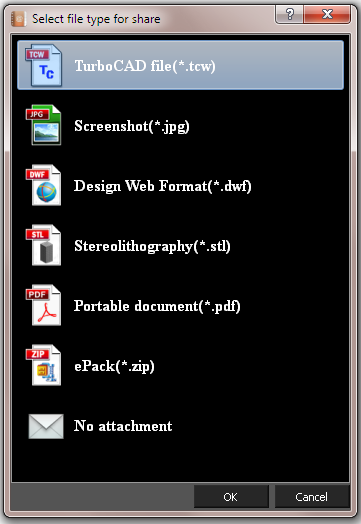Select TurboCAD file(*.tcw) option
The width and height of the screenshot is (361, 524).
pos(180,66)
